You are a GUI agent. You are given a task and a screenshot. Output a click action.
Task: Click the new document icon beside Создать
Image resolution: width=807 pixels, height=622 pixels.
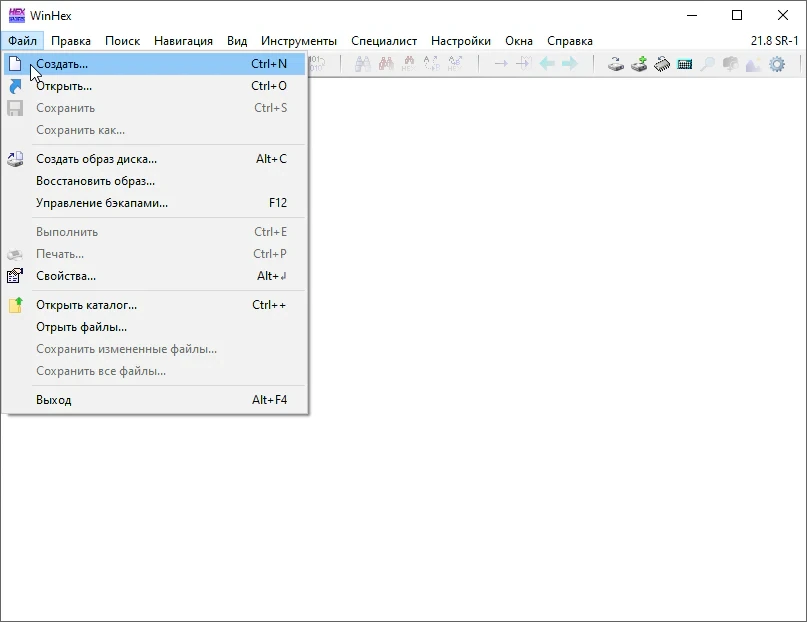coord(15,64)
